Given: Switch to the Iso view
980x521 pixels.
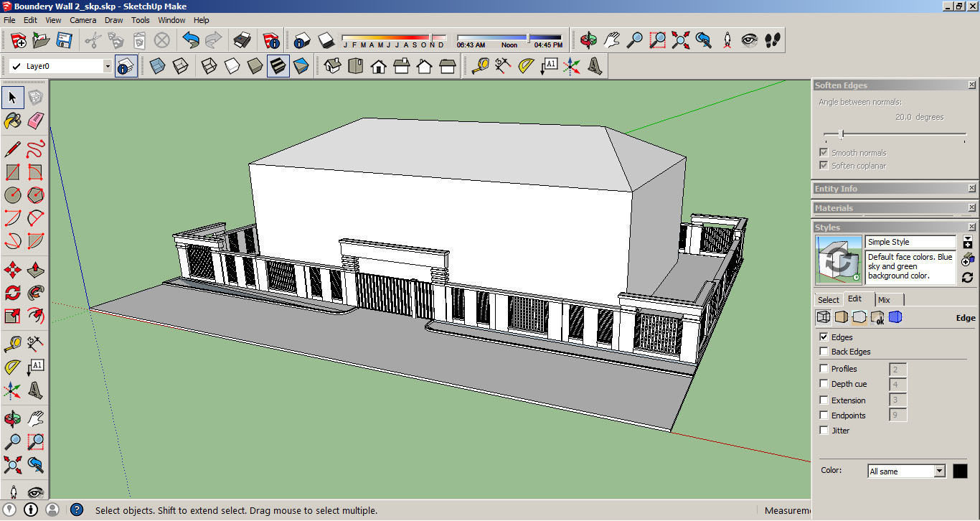Looking at the screenshot, I should click(332, 66).
